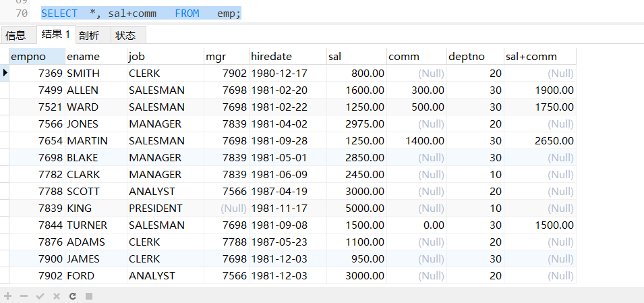644x303 pixels.
Task: Click empno 7369 cell
Action: pos(37,73)
